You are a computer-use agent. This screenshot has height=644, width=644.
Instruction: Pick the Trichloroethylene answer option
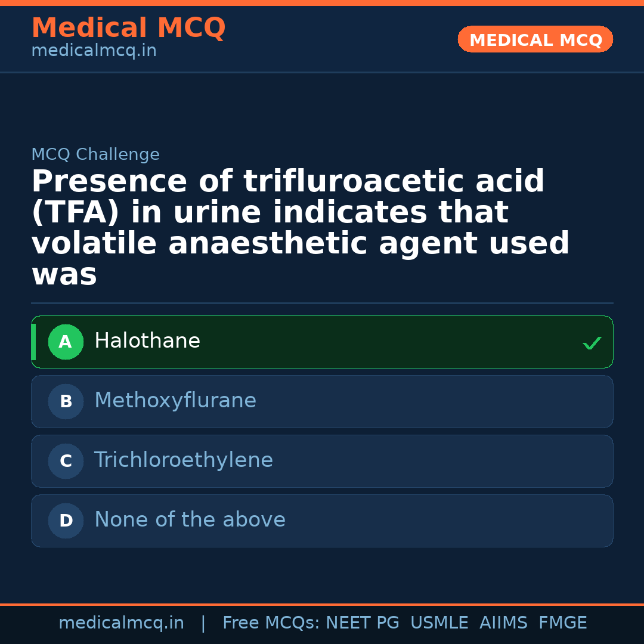click(x=322, y=461)
